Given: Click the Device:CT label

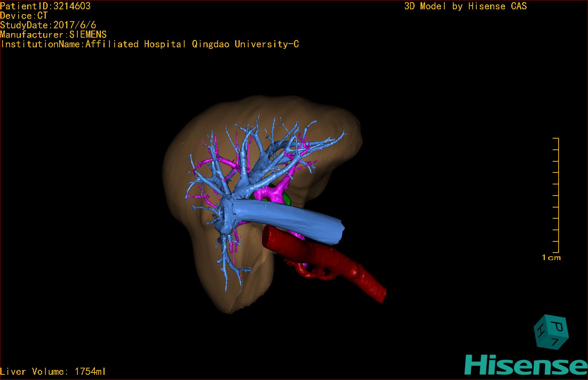Looking at the screenshot, I should (x=24, y=16).
